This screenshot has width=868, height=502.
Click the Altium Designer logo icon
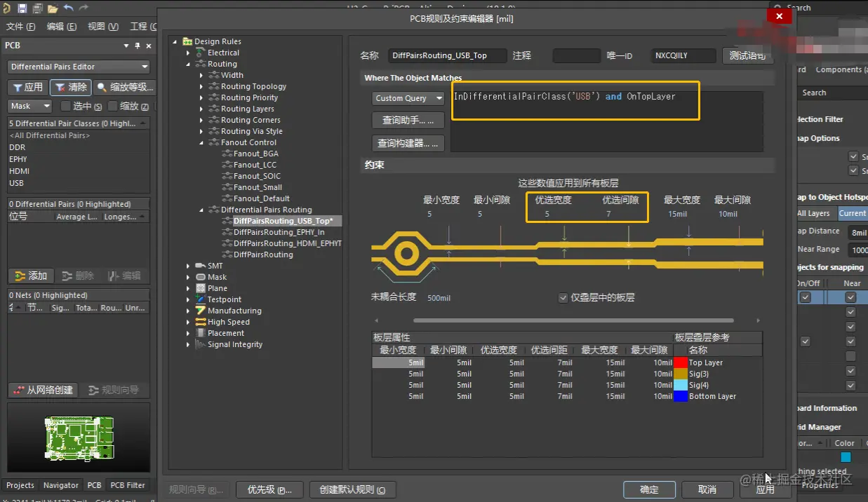coord(6,8)
